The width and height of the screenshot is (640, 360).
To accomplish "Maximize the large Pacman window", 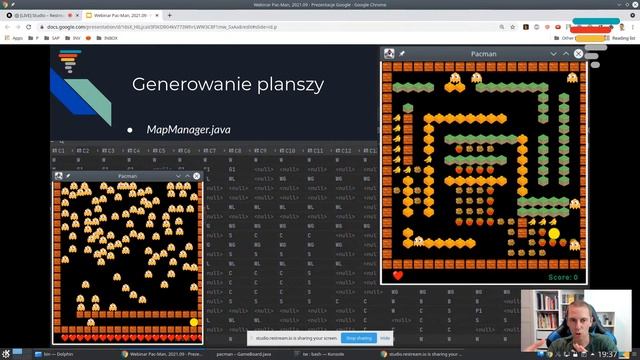I will [x=566, y=53].
